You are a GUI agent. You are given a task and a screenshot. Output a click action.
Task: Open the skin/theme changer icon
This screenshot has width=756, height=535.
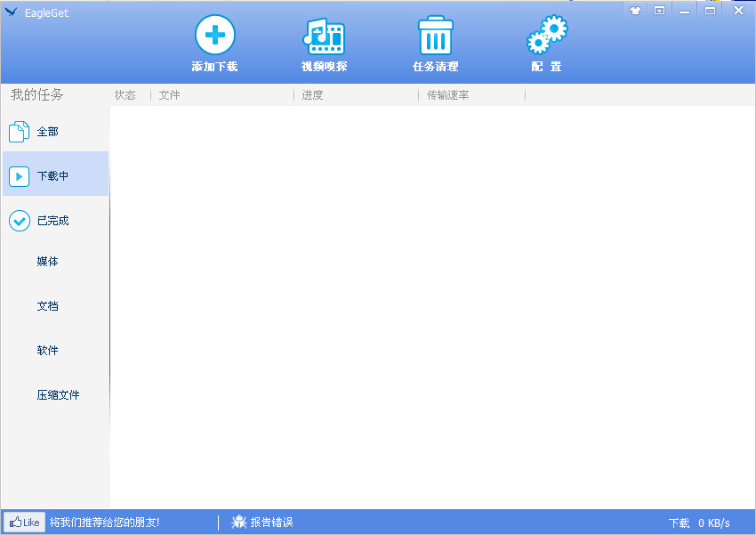point(635,10)
